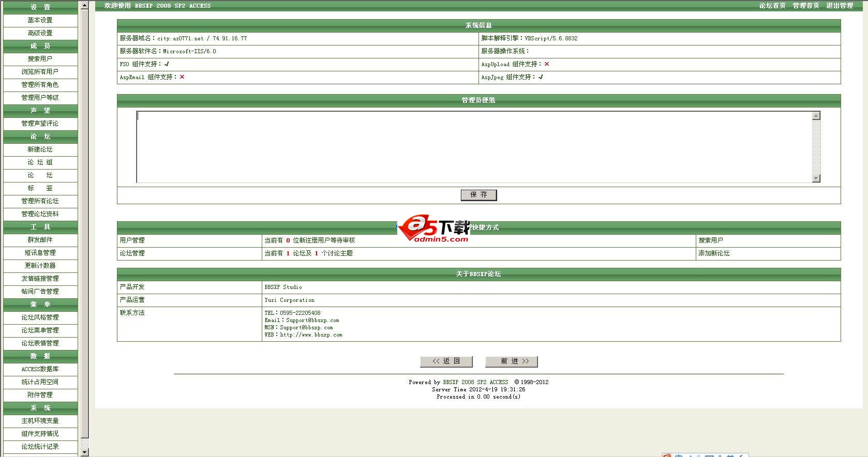Select 搜索用户 in the sidebar menu
This screenshot has width=868, height=457.
tap(40, 59)
